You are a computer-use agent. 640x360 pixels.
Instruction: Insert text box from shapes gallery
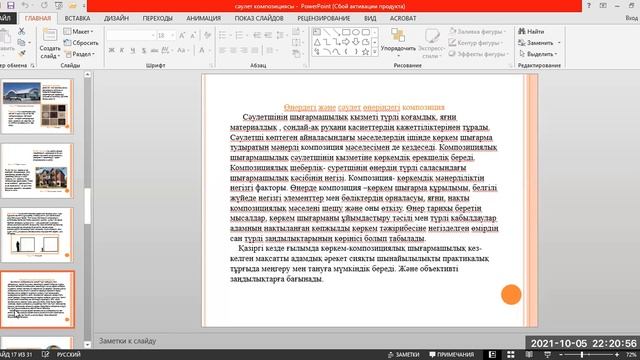tap(317, 32)
